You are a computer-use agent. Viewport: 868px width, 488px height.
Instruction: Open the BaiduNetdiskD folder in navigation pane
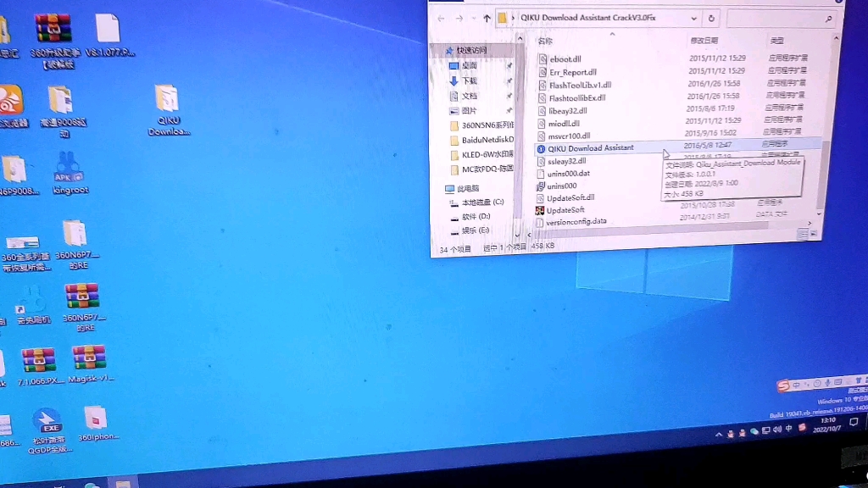click(x=481, y=140)
